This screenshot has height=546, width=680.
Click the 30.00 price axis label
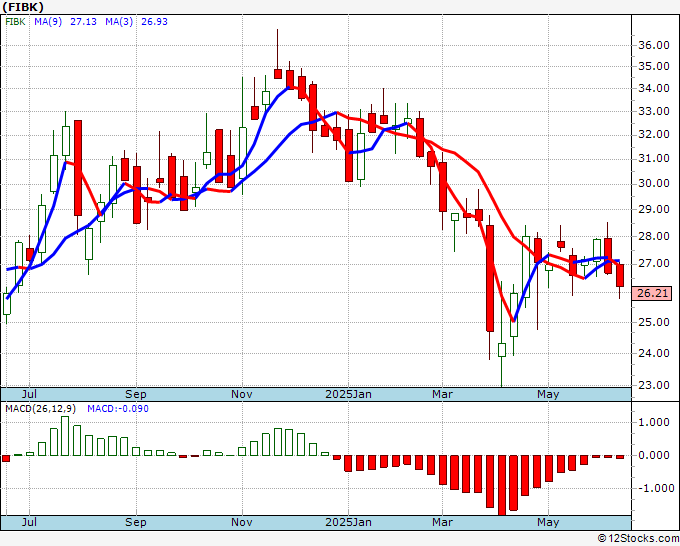[654, 183]
